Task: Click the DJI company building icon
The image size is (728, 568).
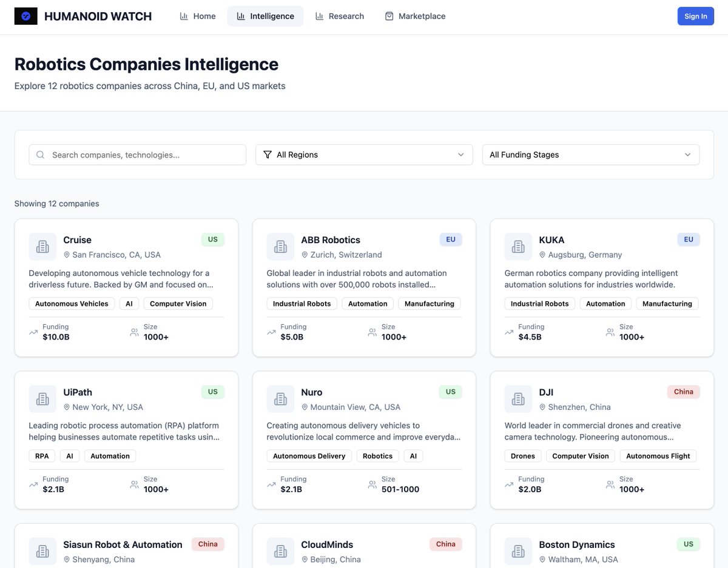Action: [x=518, y=399]
